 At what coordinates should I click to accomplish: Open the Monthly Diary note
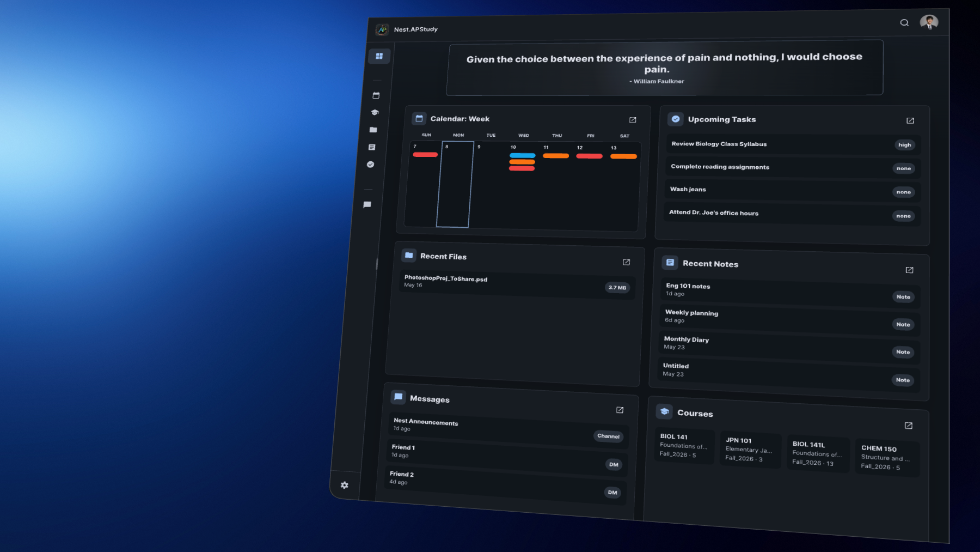click(x=789, y=346)
